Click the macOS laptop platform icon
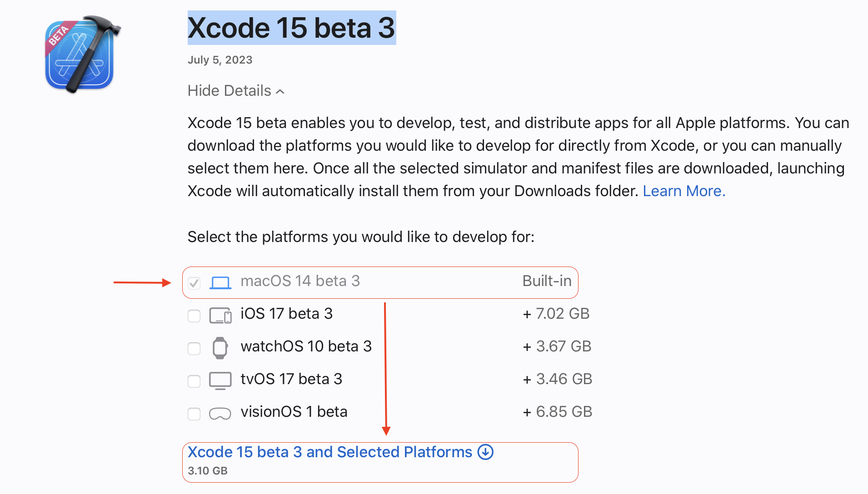 pyautogui.click(x=220, y=282)
